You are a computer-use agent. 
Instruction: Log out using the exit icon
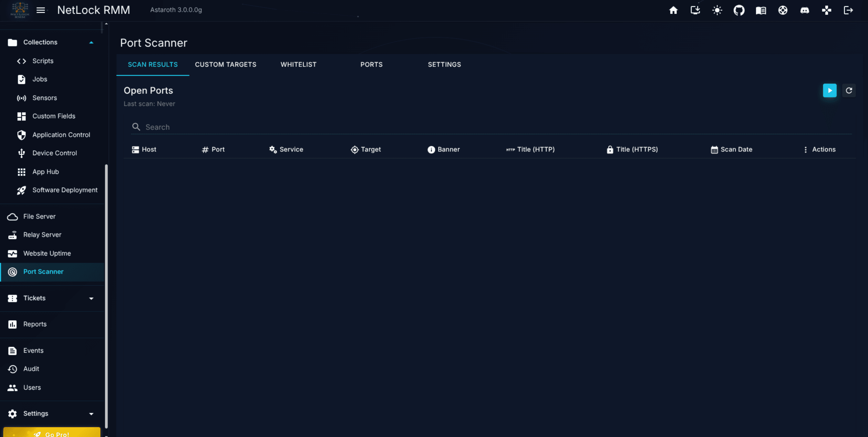click(x=849, y=10)
